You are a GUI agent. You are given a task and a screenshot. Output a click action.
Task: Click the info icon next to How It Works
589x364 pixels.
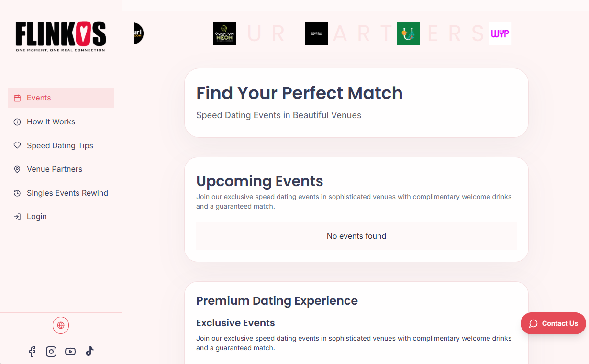click(17, 121)
